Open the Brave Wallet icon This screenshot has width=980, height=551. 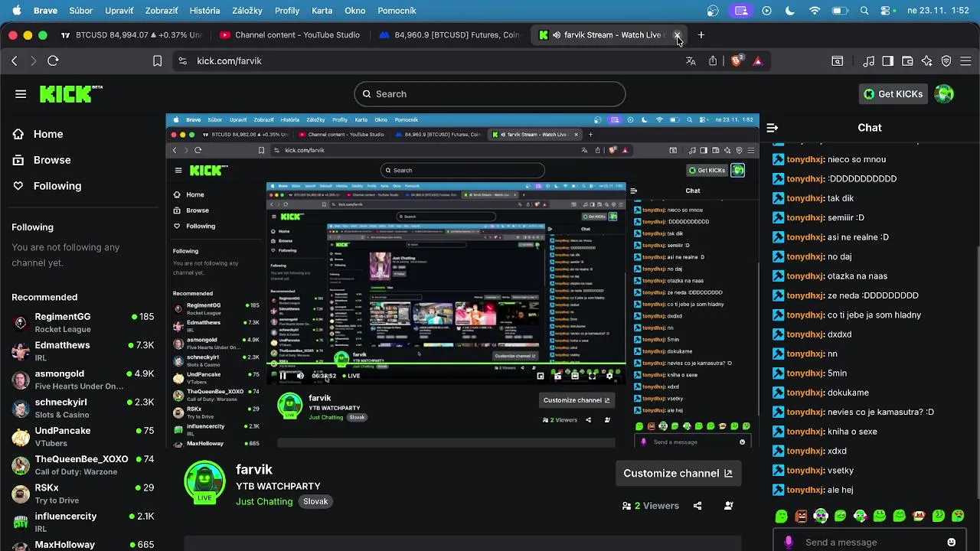coord(907,61)
